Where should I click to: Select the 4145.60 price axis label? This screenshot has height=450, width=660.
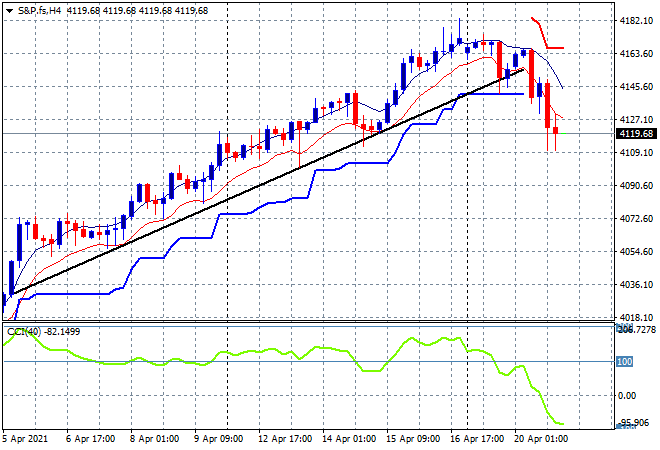636,87
